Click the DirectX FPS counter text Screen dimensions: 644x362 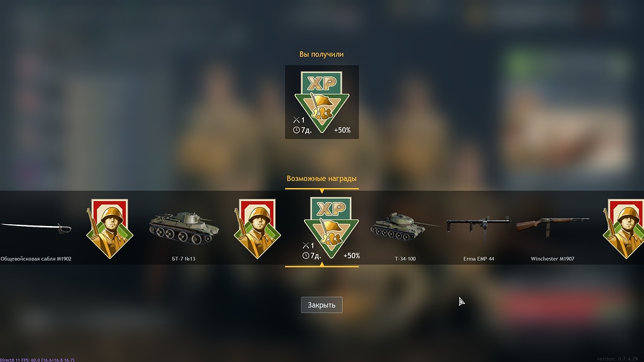[37, 359]
